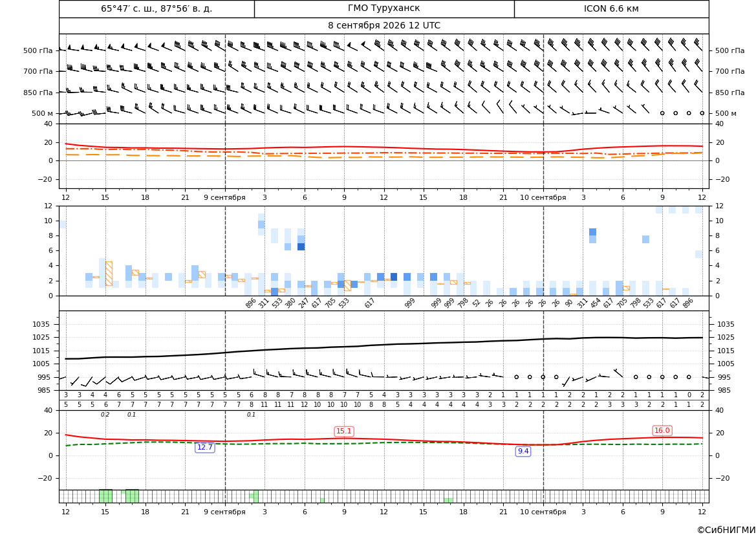
Task: Click the visibility value 247
Action: point(303,303)
